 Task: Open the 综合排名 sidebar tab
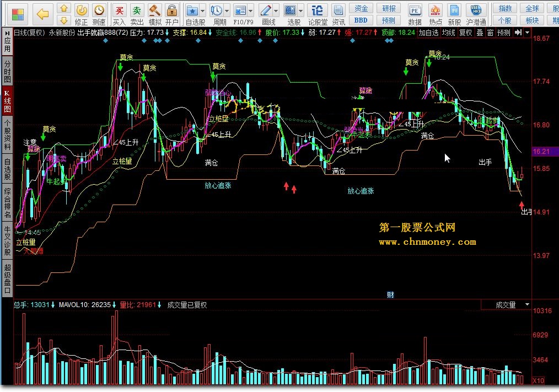click(x=7, y=202)
